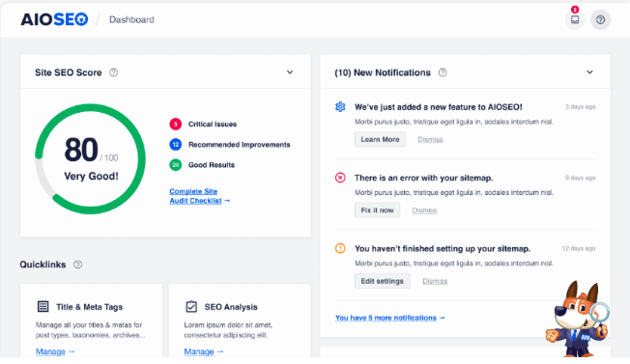
Task: Click the 12 days ago timestamp
Action: 579,248
